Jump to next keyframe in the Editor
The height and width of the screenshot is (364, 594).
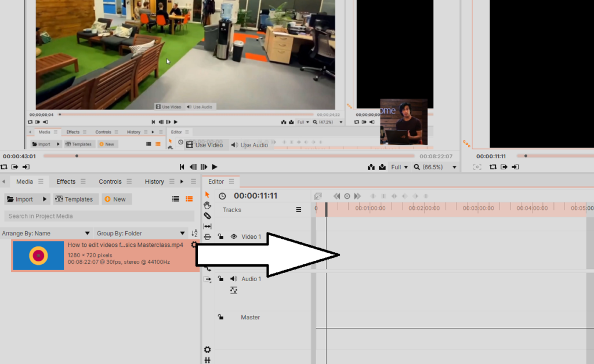tap(357, 196)
